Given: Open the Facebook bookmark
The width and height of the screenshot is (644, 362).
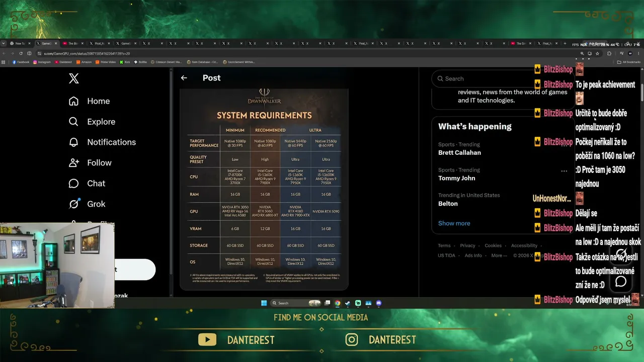Looking at the screenshot, I should [x=21, y=62].
